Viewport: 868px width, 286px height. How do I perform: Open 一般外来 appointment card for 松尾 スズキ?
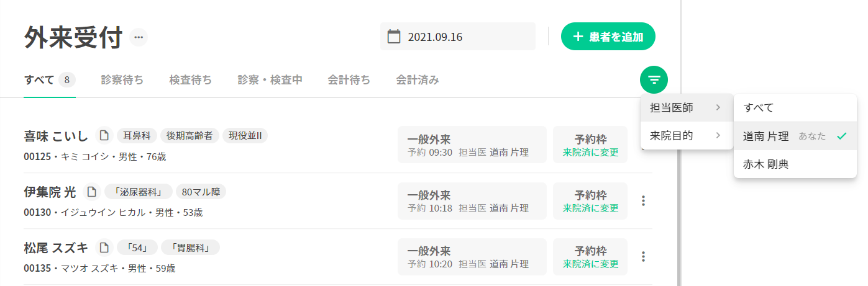(x=472, y=257)
